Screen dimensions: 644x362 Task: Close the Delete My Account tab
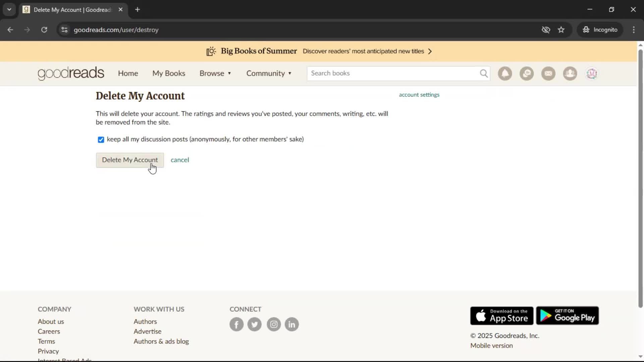pos(121,10)
